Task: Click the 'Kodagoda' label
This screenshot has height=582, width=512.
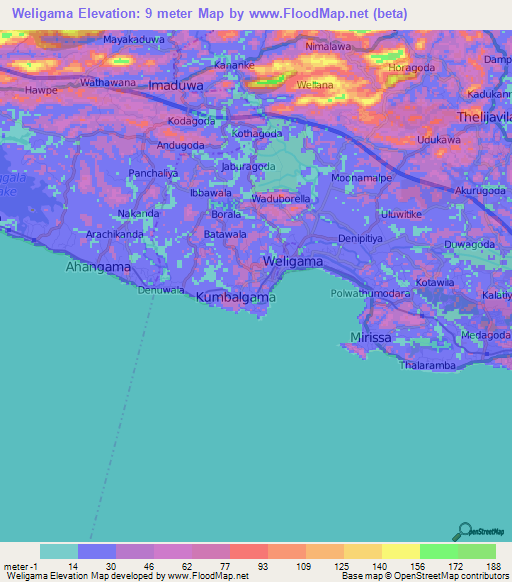Action: pyautogui.click(x=191, y=121)
